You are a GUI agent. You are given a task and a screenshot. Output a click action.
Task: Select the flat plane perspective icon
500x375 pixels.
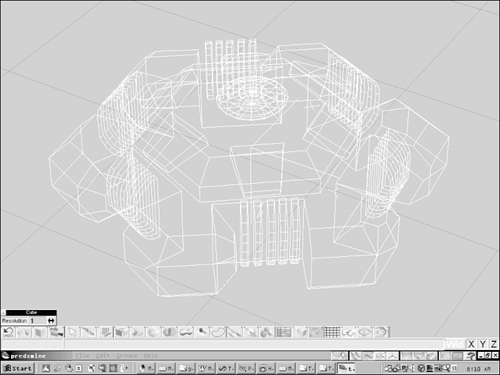365,332
